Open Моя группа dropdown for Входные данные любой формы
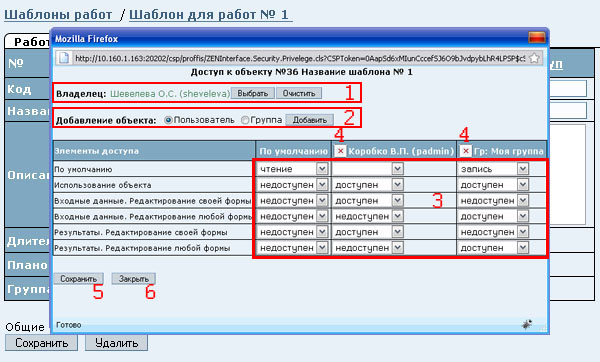The width and height of the screenshot is (600, 362). click(494, 216)
